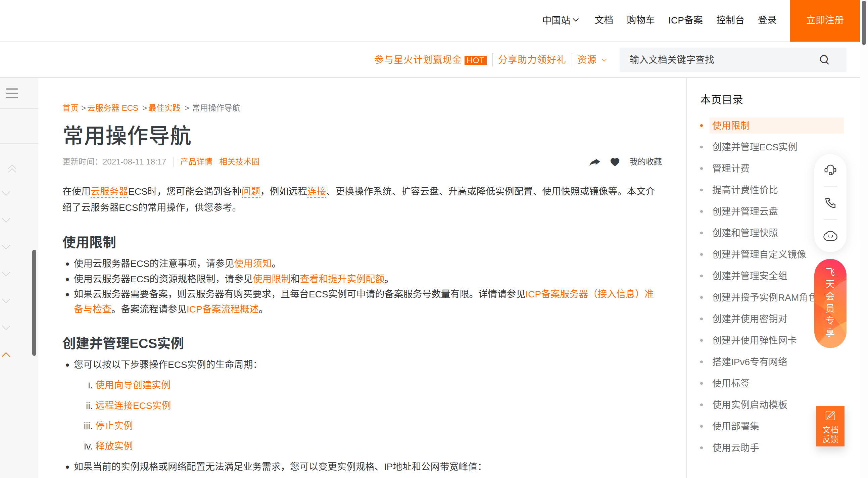Click the left sidebar vertical scrollbar
Screen dimensions: 868x478
click(x=34, y=302)
